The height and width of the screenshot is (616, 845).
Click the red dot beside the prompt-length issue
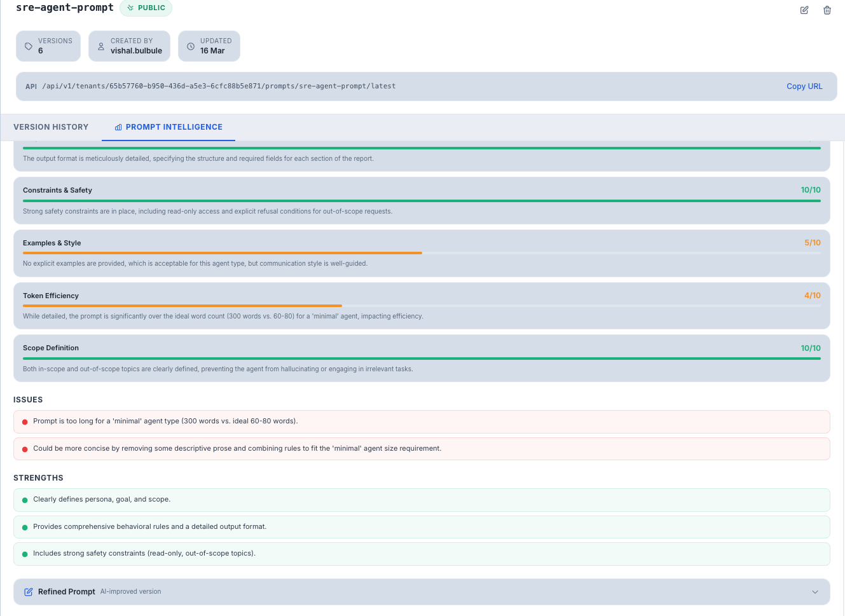(x=24, y=421)
